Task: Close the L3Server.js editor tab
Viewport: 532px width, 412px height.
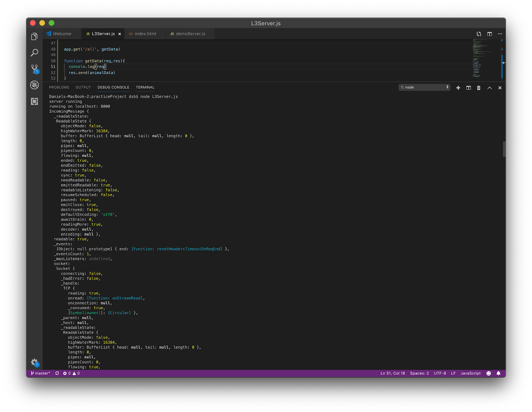Action: 120,34
